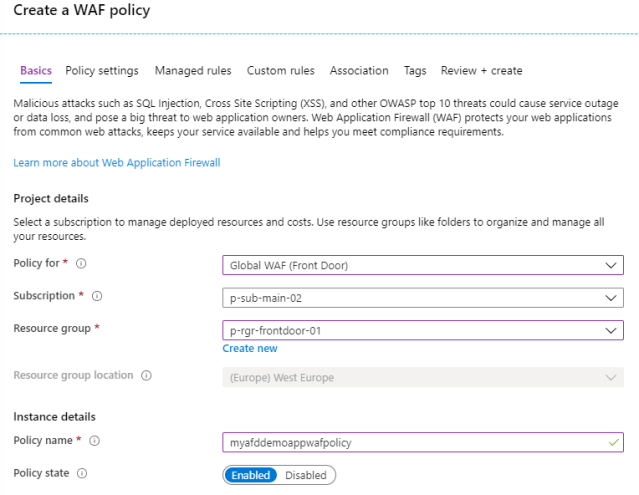Click info icon next to Policy for
The width and height of the screenshot is (639, 495).
pyautogui.click(x=81, y=265)
